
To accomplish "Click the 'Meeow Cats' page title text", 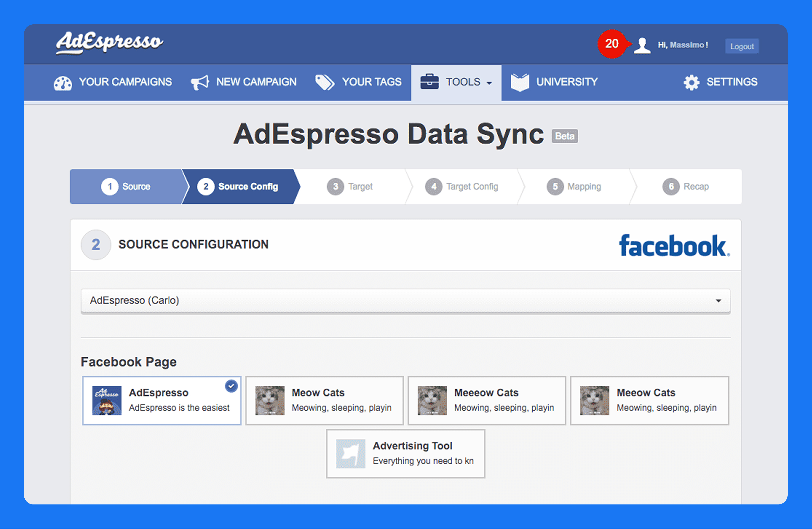I will 646,393.
